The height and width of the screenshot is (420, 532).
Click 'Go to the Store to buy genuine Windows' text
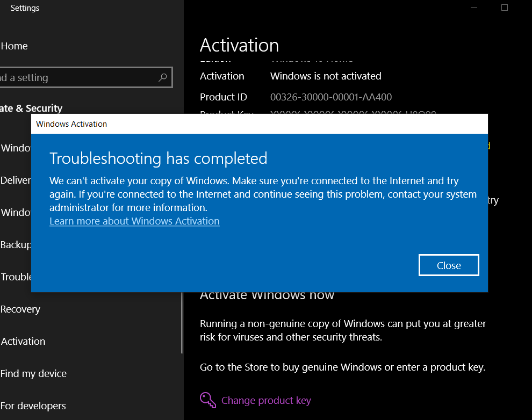pos(291,367)
